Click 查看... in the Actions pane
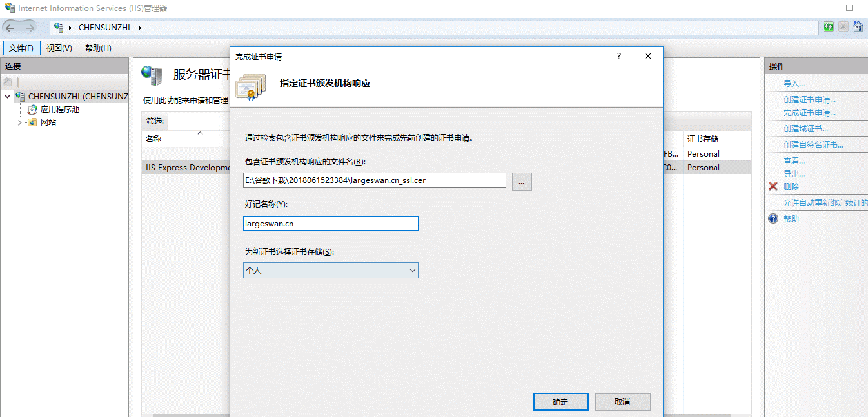Image resolution: width=868 pixels, height=417 pixels. pyautogui.click(x=794, y=161)
